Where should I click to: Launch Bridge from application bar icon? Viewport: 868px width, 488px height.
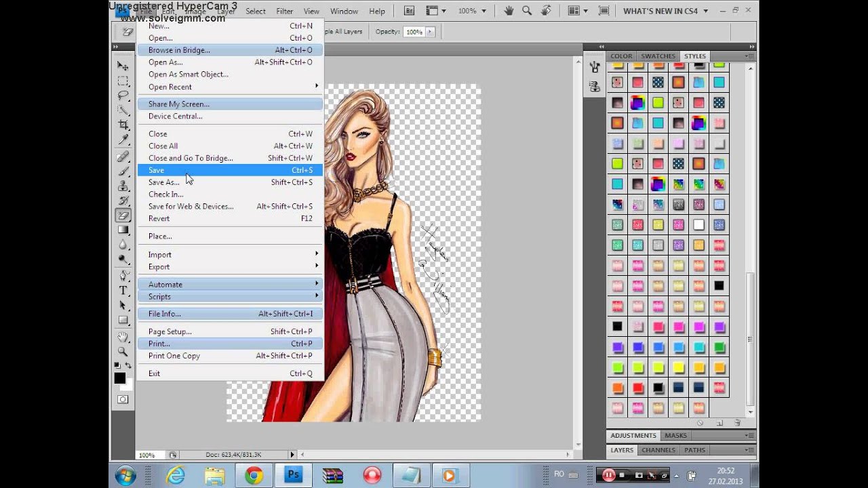click(x=409, y=11)
